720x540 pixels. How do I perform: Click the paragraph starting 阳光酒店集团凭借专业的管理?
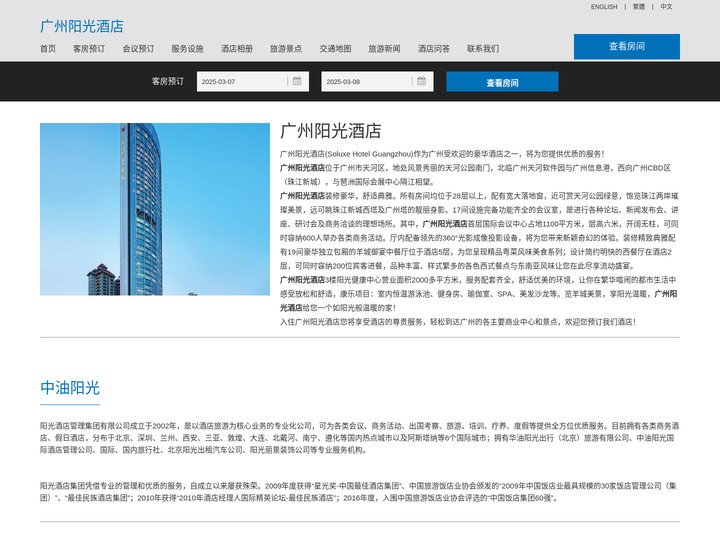click(358, 491)
